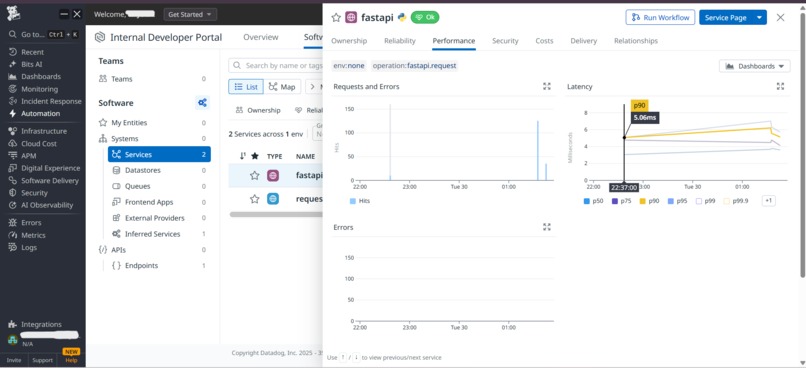Open Monitoring in the sidebar
Viewport: 806px width, 368px height.
tap(39, 89)
